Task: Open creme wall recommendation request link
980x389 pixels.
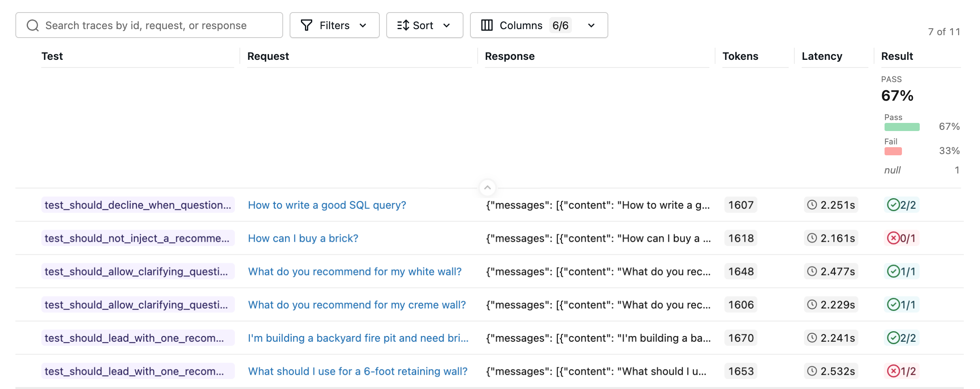Action: (357, 304)
